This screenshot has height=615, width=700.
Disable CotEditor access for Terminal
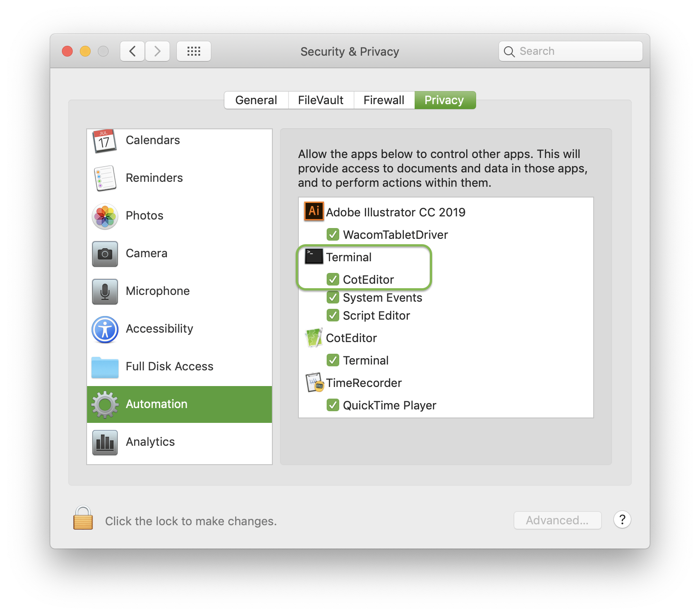(x=333, y=279)
